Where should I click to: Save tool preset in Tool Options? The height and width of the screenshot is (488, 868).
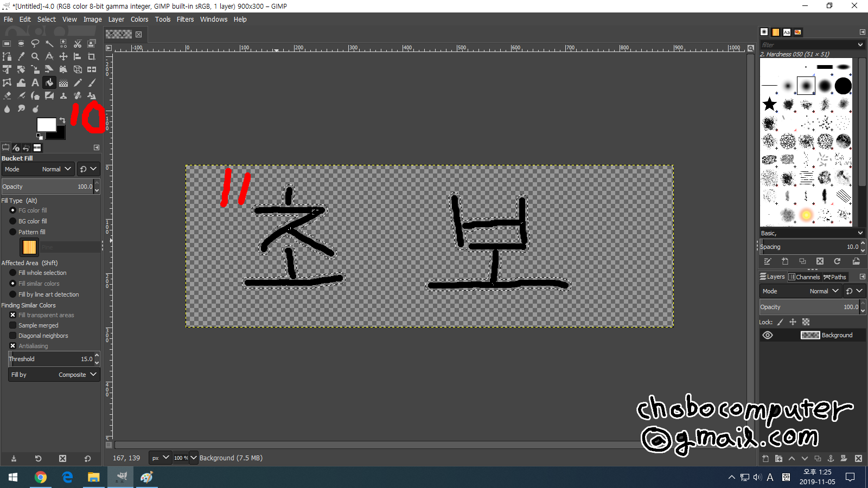[14, 458]
